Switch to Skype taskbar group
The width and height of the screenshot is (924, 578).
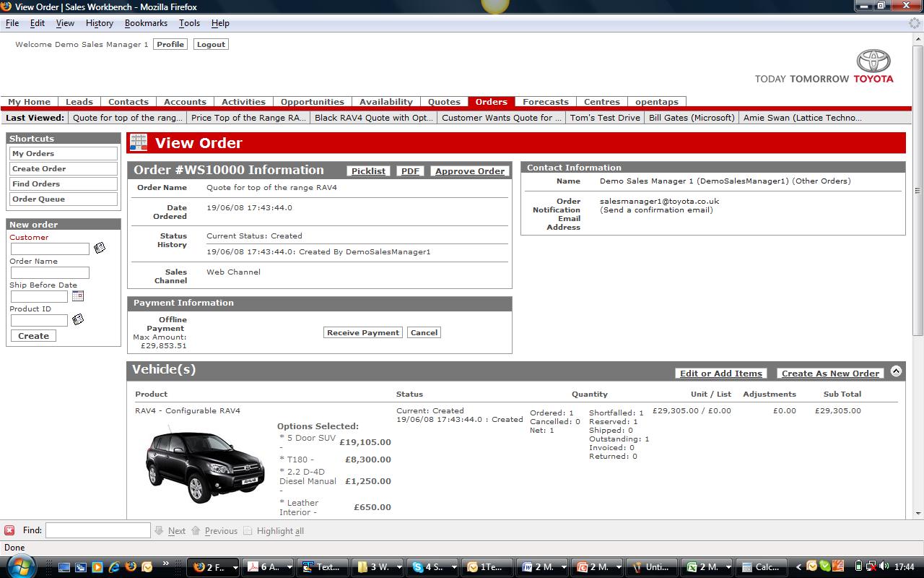[432, 567]
